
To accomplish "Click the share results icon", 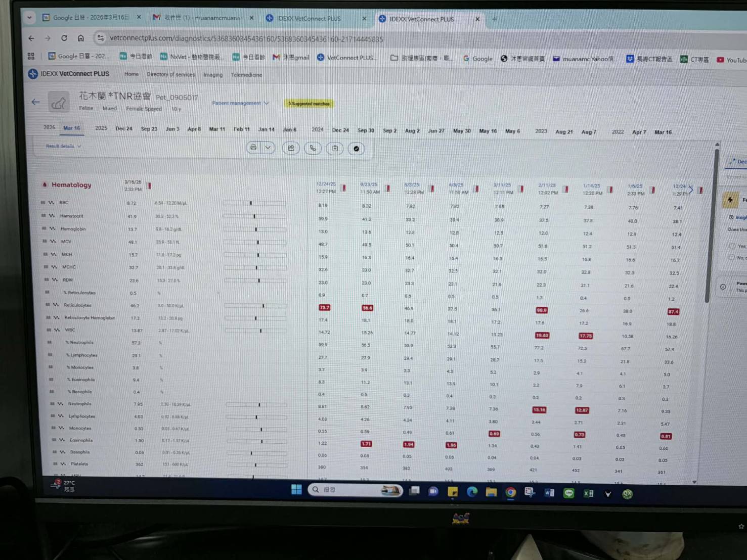I will (x=291, y=148).
